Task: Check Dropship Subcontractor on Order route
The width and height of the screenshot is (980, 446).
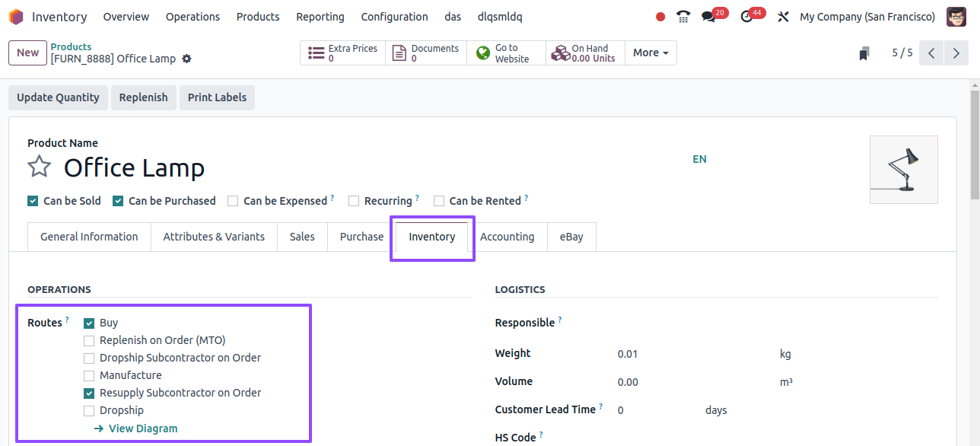Action: 89,358
